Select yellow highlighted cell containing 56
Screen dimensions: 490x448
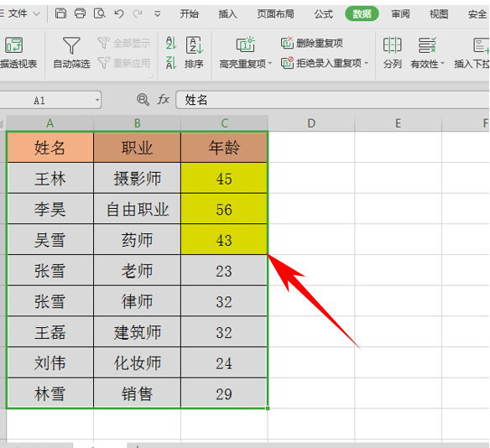224,209
